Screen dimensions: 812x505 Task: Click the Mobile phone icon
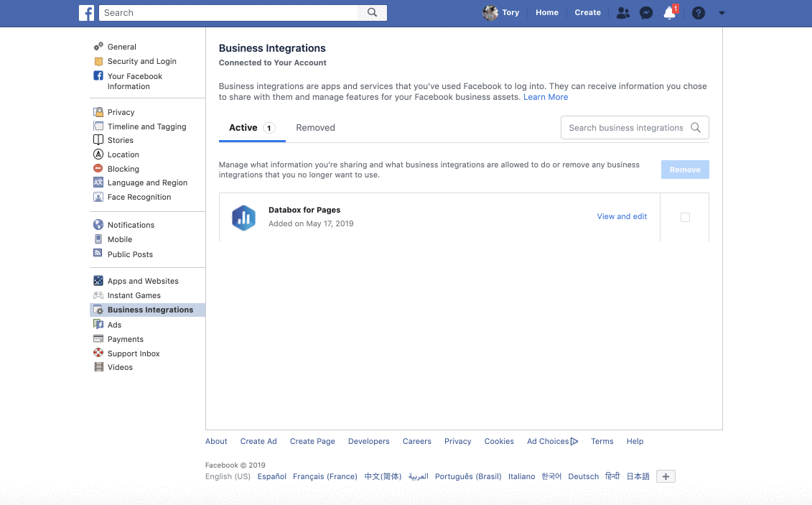click(98, 238)
